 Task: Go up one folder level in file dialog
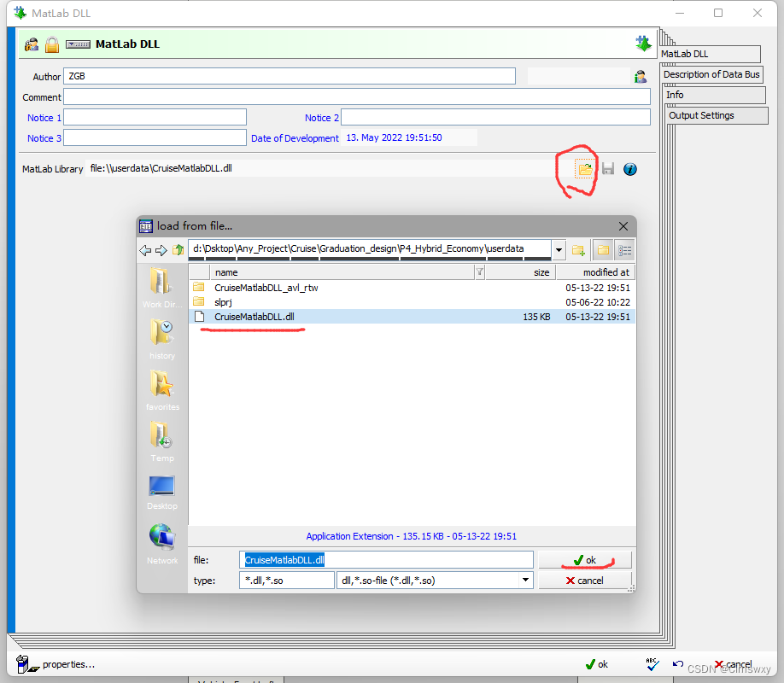pos(178,250)
